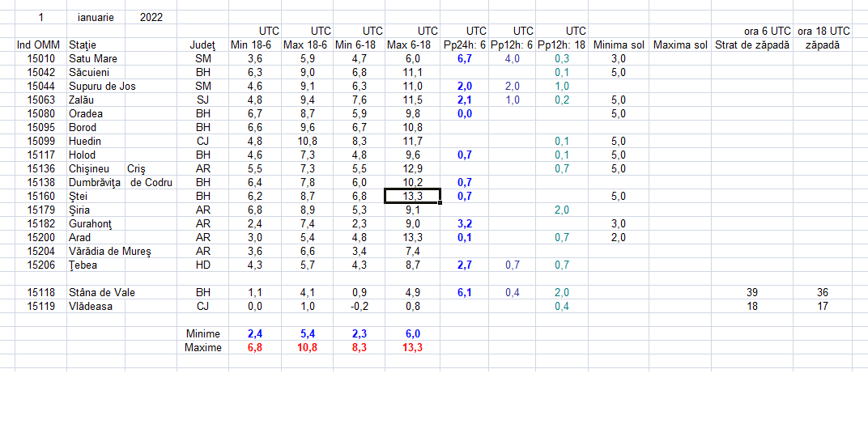Click the 'Holod' station cell
This screenshot has height=437, width=868.
point(96,155)
